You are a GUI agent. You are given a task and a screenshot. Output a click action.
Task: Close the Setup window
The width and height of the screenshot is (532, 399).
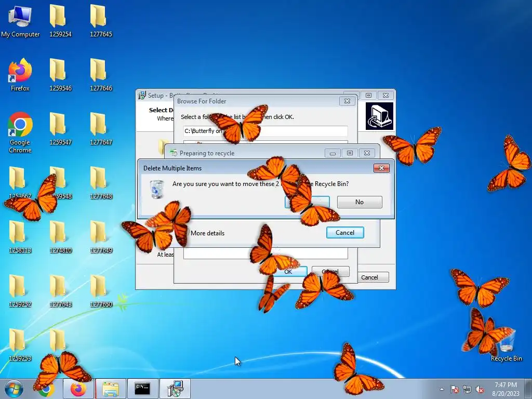coord(386,96)
